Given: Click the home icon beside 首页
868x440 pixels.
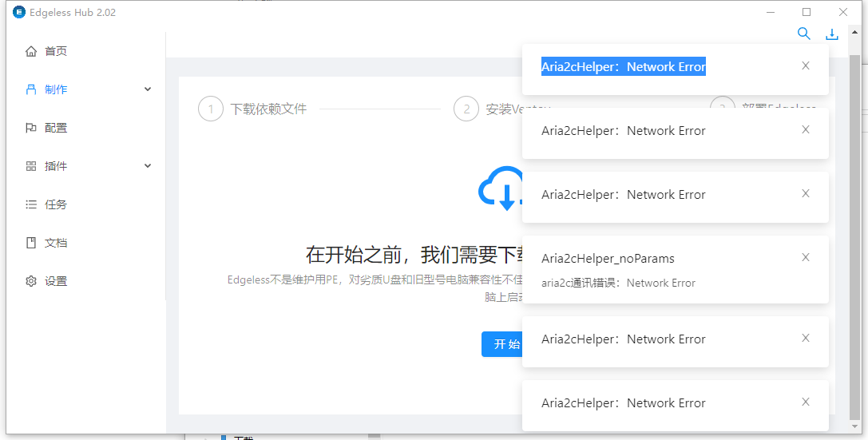Looking at the screenshot, I should click(x=31, y=51).
